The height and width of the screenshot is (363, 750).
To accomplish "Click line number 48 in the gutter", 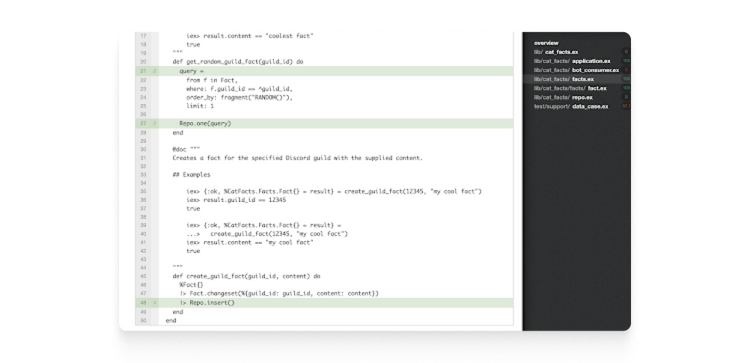I will pos(143,303).
